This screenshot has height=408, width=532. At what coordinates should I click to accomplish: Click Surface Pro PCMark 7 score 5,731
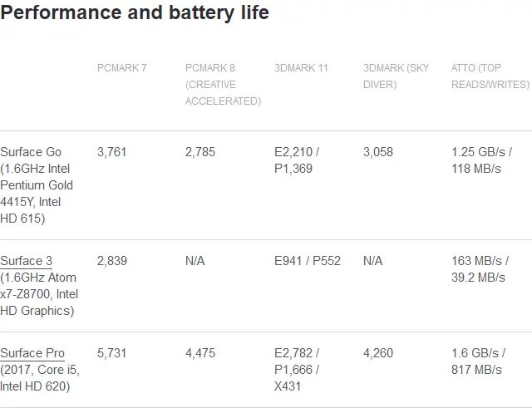[111, 353]
